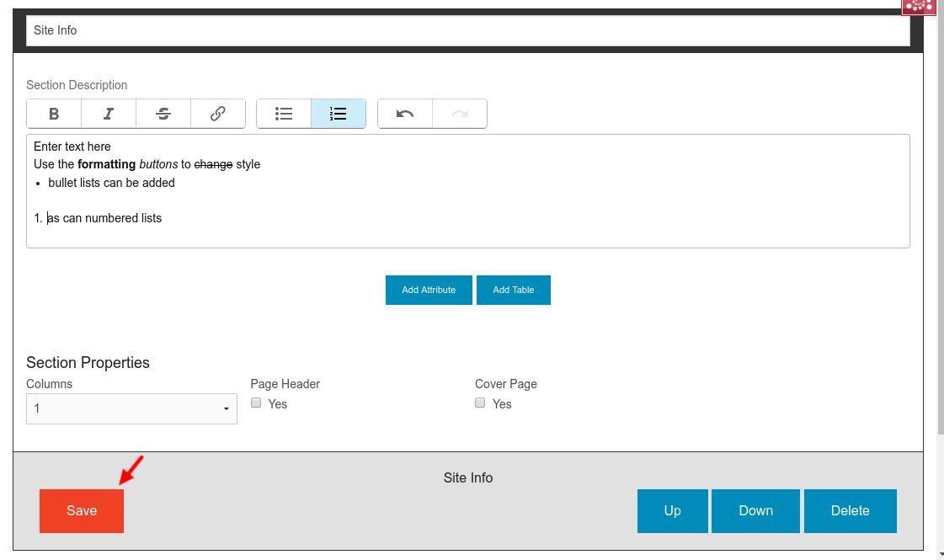Undo the last edit
This screenshot has height=560, width=944.
click(405, 114)
